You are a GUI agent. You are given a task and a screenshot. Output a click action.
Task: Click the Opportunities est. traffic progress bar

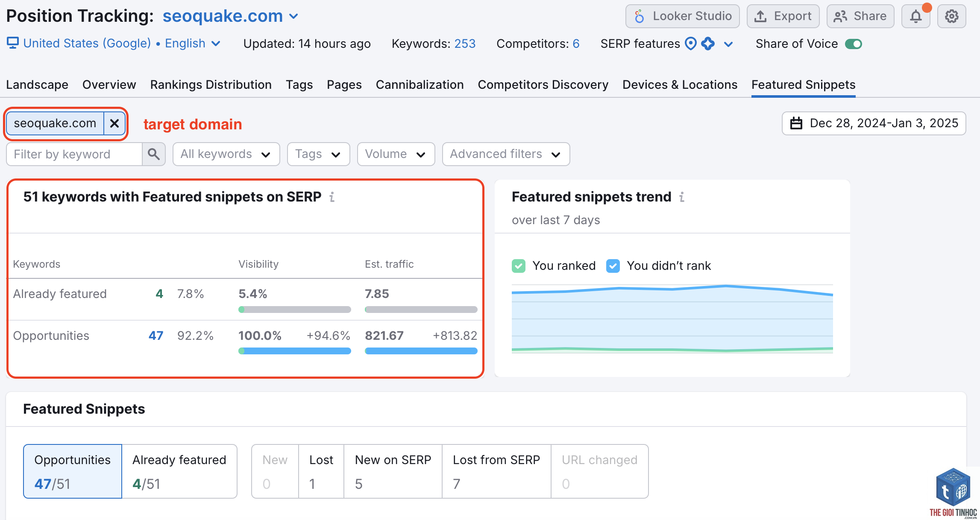point(421,351)
